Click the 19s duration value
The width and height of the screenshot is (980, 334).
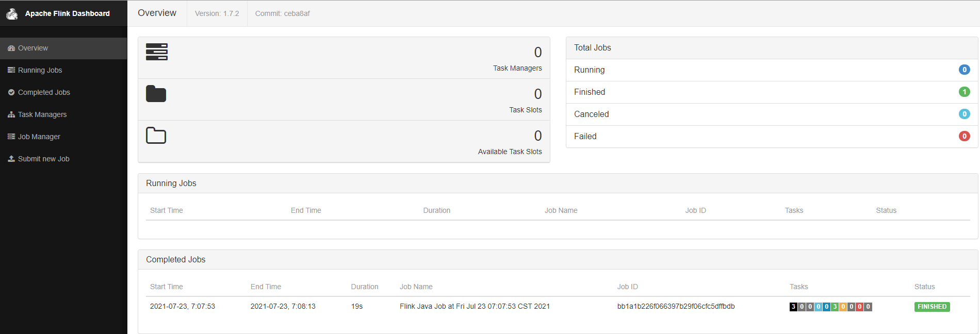coord(357,306)
